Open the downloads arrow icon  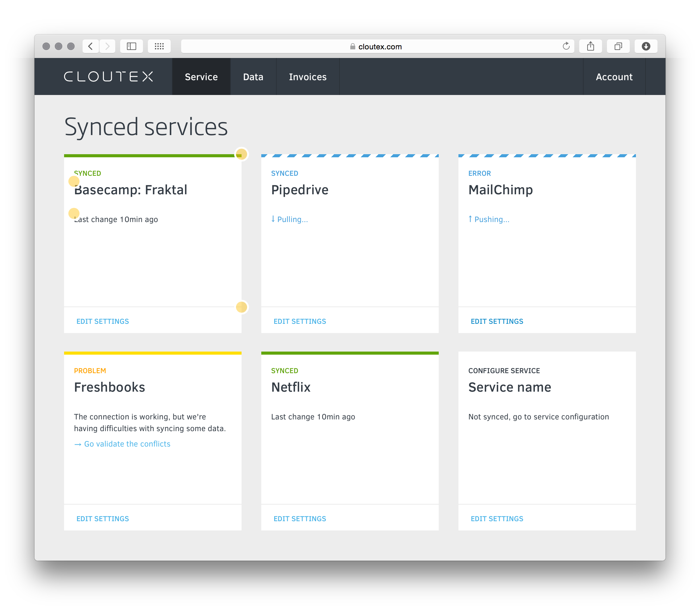(646, 46)
